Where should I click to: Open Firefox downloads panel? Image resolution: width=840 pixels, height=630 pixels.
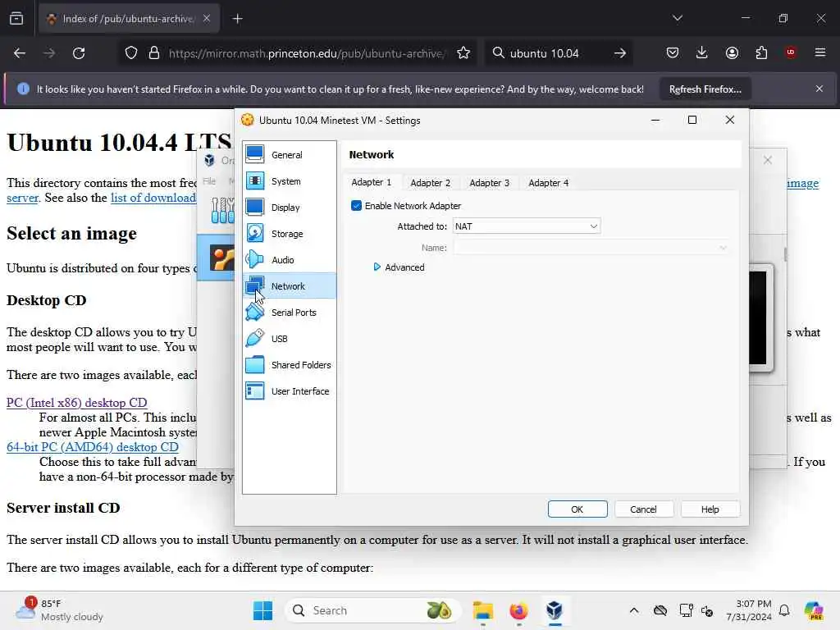click(702, 52)
